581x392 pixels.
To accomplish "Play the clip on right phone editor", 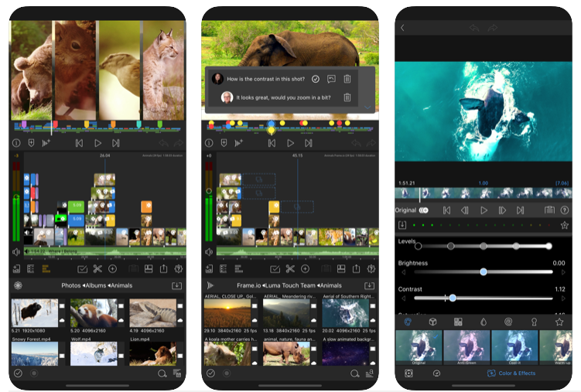I will (x=484, y=210).
